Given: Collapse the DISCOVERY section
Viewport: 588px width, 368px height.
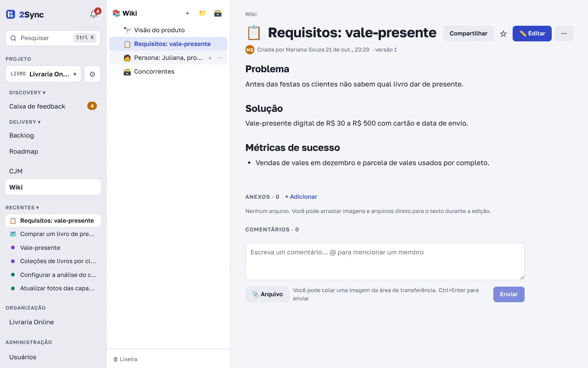Looking at the screenshot, I should [28, 93].
